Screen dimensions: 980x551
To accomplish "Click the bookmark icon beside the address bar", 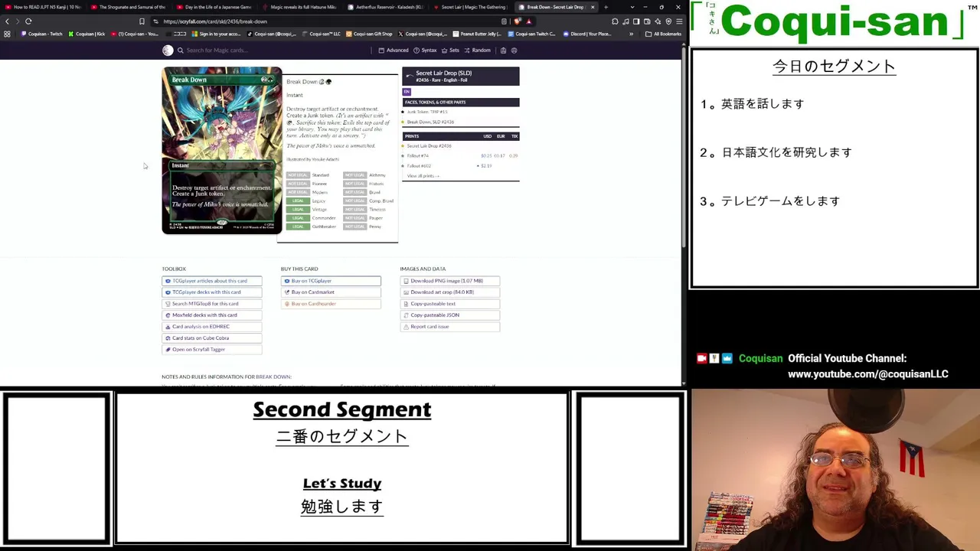I will point(142,21).
